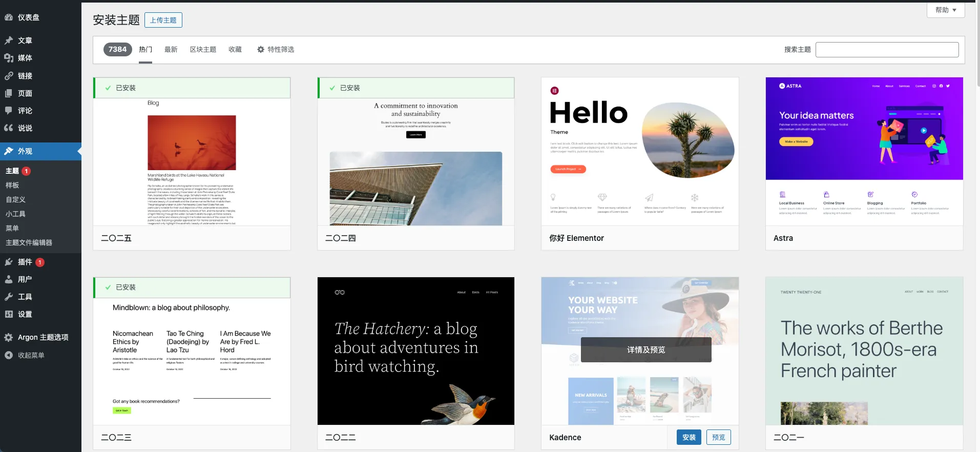Click the Pages icon in sidebar
980x452 pixels.
pyautogui.click(x=9, y=93)
